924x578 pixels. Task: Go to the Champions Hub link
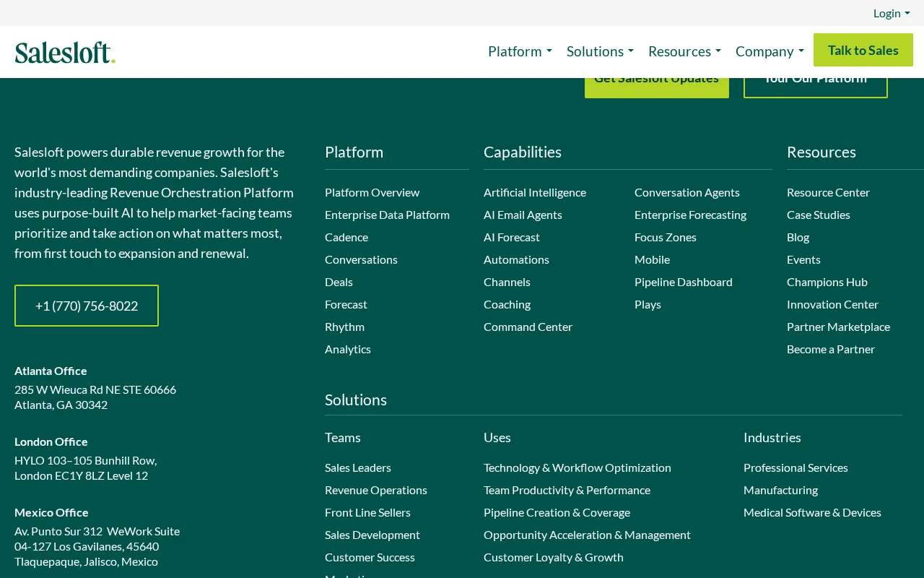pos(827,282)
